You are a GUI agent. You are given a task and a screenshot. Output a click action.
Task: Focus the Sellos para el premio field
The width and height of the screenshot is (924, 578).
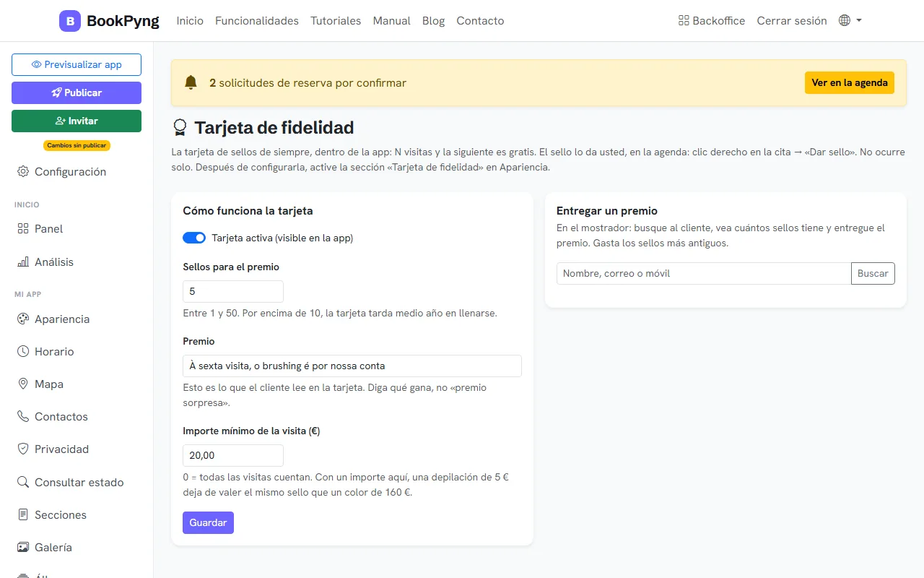tap(233, 291)
